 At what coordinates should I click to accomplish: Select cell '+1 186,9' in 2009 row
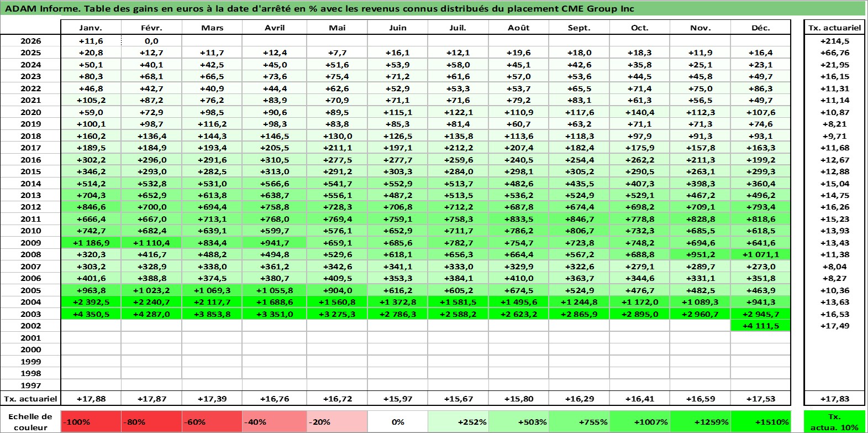pyautogui.click(x=91, y=243)
